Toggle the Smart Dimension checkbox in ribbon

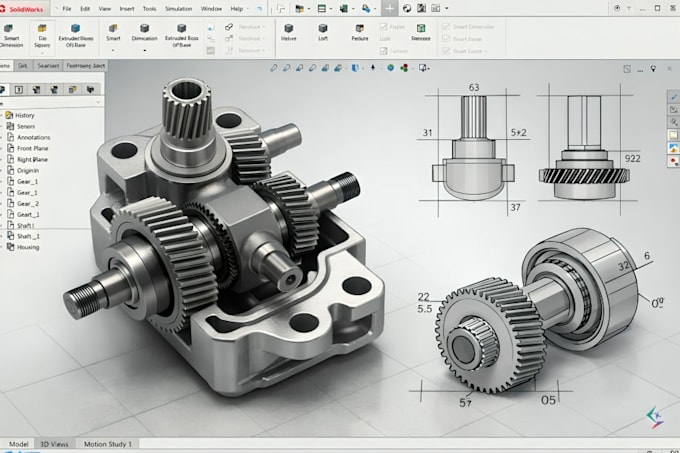[x=446, y=26]
